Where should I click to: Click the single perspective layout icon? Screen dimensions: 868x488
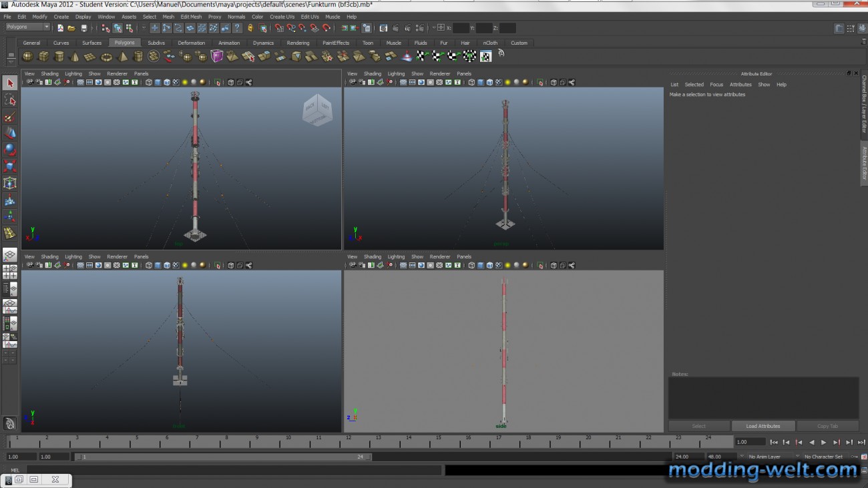click(9, 255)
